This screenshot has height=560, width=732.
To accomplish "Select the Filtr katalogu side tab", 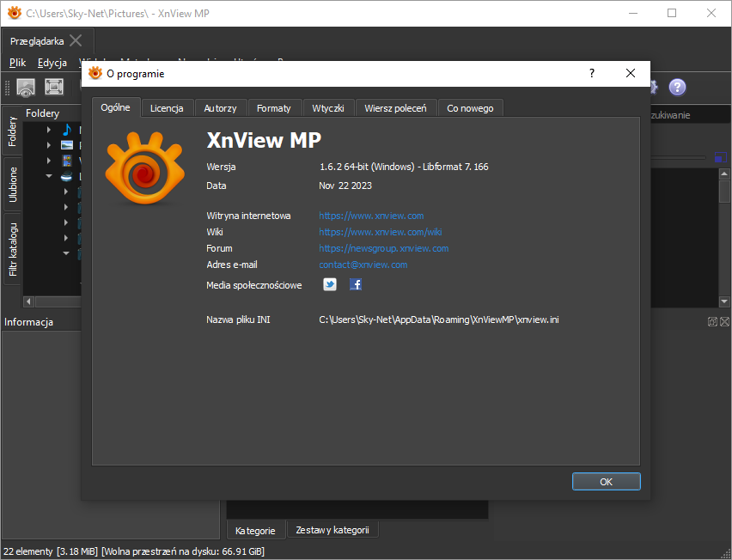I will click(12, 249).
